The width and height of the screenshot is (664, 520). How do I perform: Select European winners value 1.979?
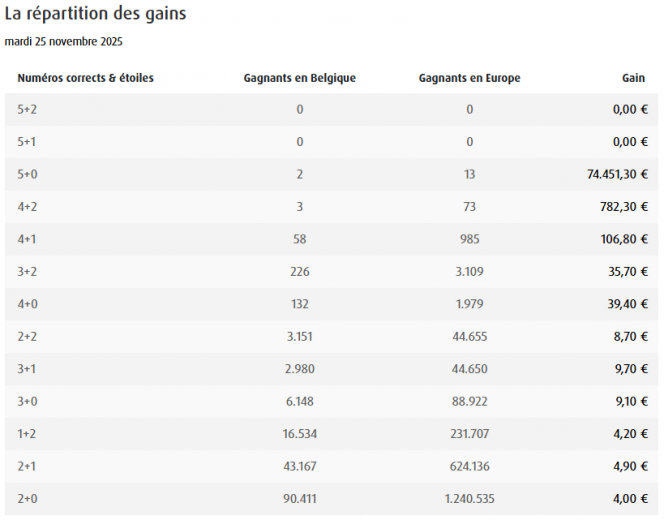pyautogui.click(x=469, y=304)
